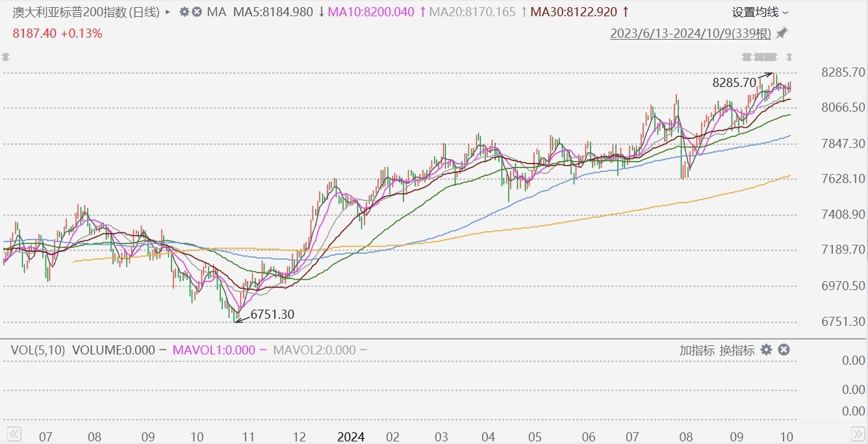
Task: Click the 12 month marker on time axis
Action: [x=301, y=437]
